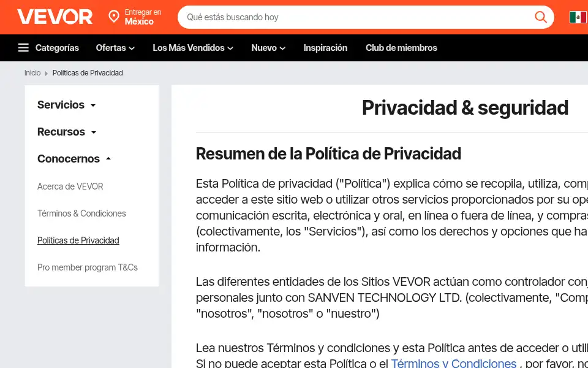The width and height of the screenshot is (588, 368).
Task: Open Acerca de VEVOR link
Action: pyautogui.click(x=70, y=186)
